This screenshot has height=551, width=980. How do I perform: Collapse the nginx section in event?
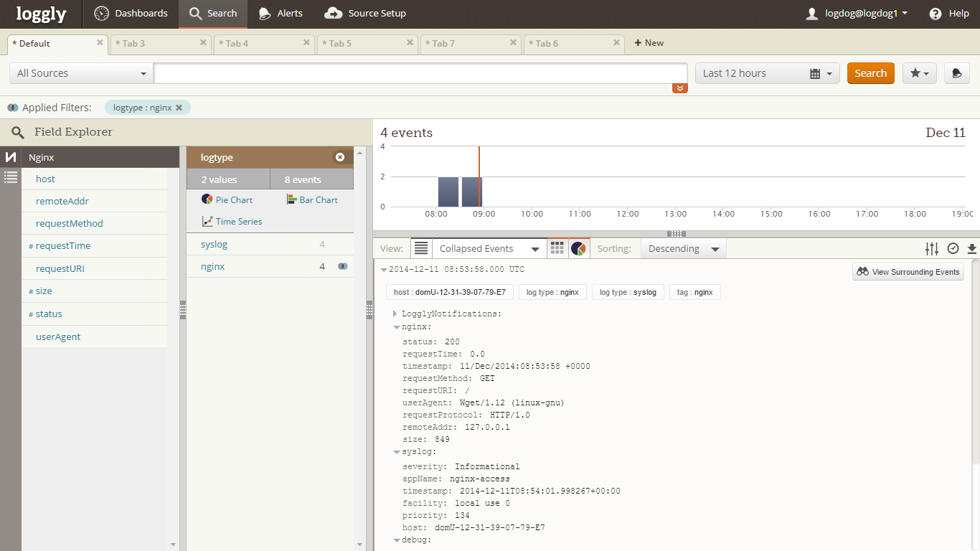pos(396,327)
